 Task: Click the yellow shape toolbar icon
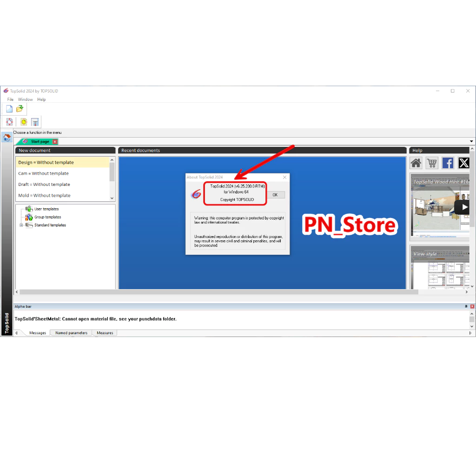[x=24, y=122]
